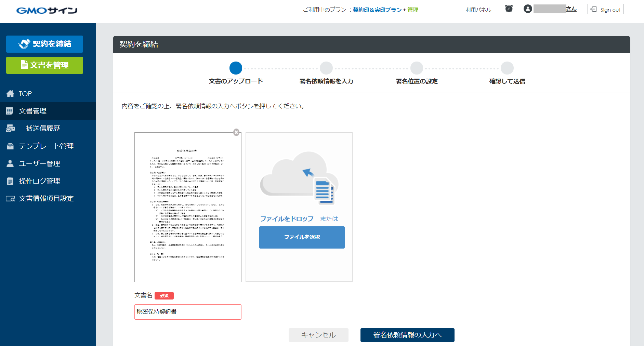
Task: Click the operation log clipboard icon
Action: coord(10,181)
